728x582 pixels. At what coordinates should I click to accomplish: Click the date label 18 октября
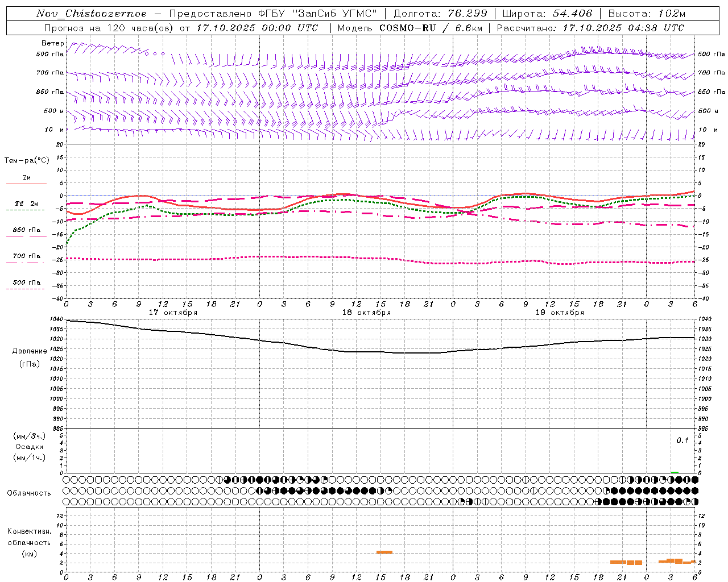[x=366, y=313]
